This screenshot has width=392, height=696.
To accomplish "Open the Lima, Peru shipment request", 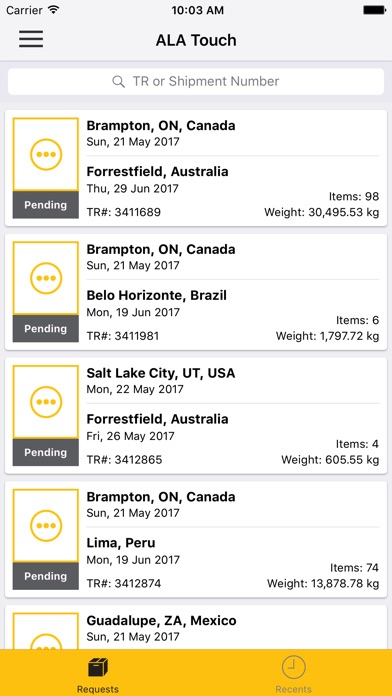I will pos(196,539).
